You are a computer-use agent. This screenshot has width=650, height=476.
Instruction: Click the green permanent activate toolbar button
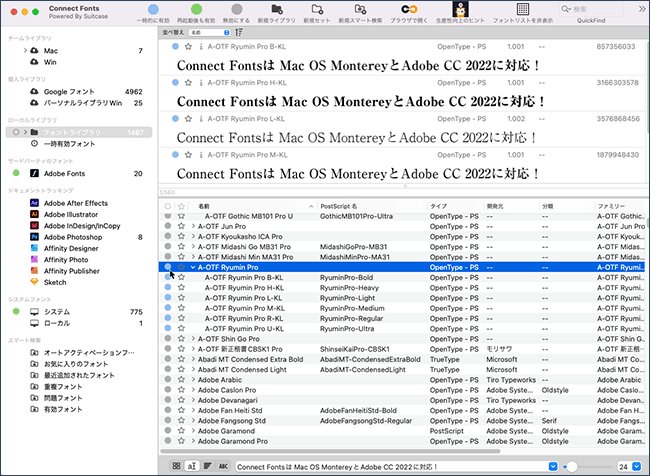tap(196, 9)
